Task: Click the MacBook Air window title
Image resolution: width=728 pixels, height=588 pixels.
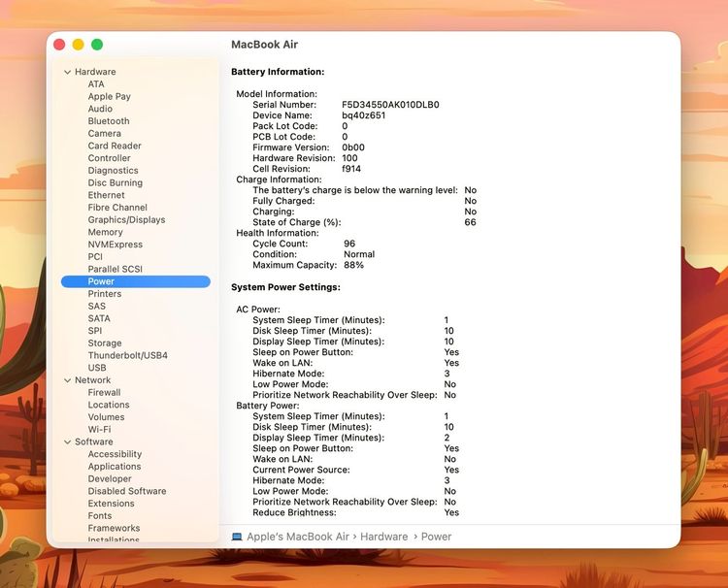Action: (x=265, y=45)
